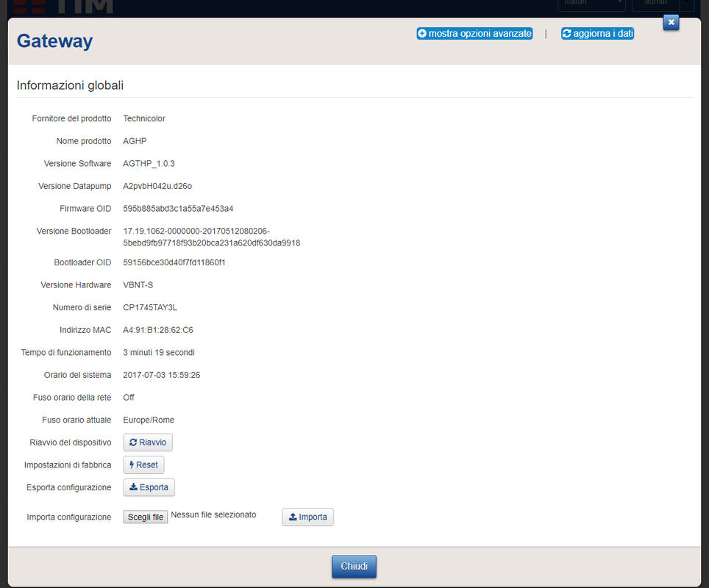The height and width of the screenshot is (588, 709).
Task: Select the 'Informazioni globali' heading
Action: pyautogui.click(x=70, y=85)
